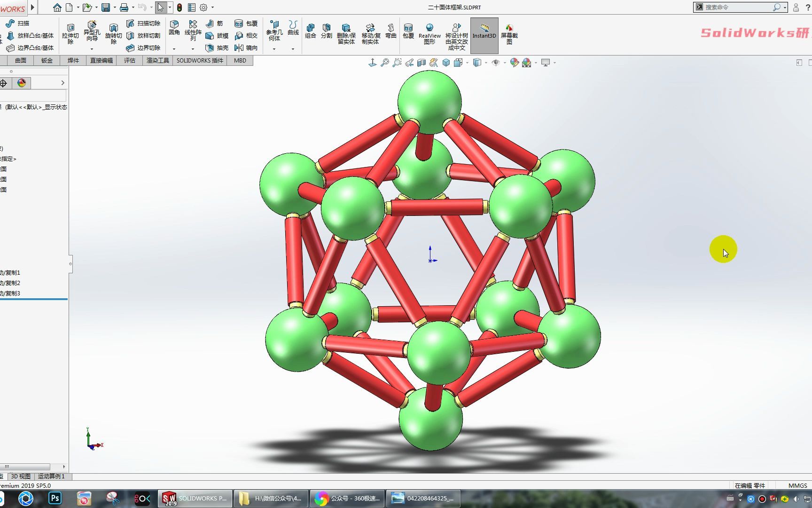Expand the 线性阵列 pattern dropdown arrow

pyautogui.click(x=193, y=49)
